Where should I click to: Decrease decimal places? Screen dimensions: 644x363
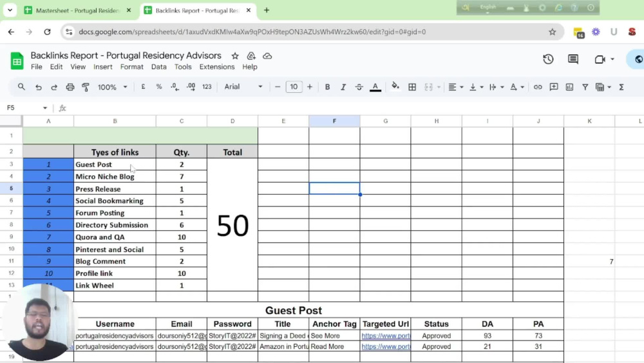175,87
